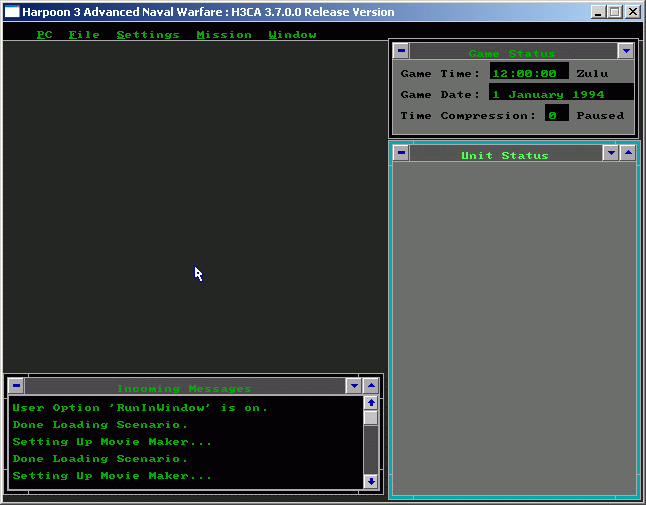Click the 'Zulu' time zone label

click(592, 73)
